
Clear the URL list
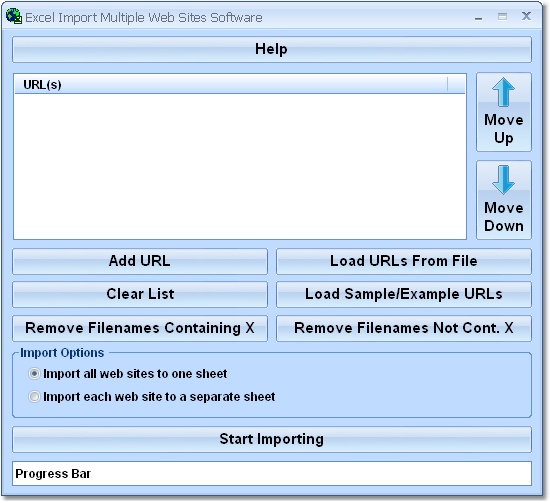click(140, 294)
